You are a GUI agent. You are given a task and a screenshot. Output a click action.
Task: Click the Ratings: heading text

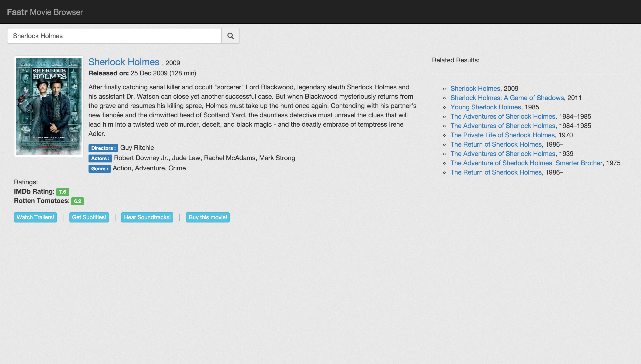(26, 182)
